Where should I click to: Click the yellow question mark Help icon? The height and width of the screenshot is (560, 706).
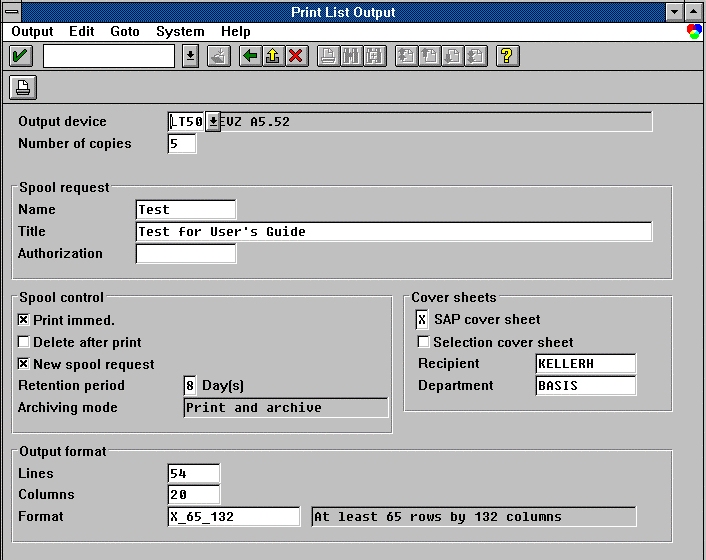[507, 56]
